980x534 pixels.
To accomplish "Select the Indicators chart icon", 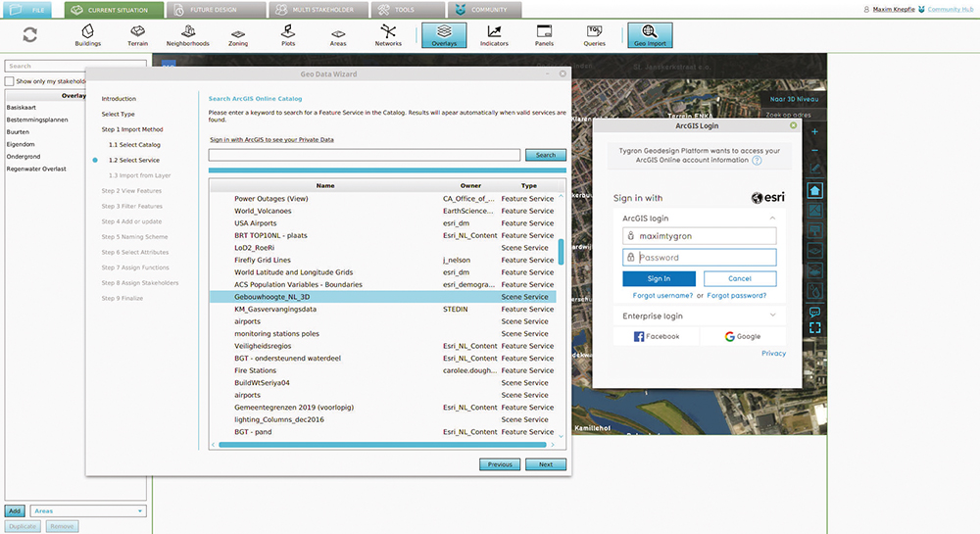I will tap(494, 34).
